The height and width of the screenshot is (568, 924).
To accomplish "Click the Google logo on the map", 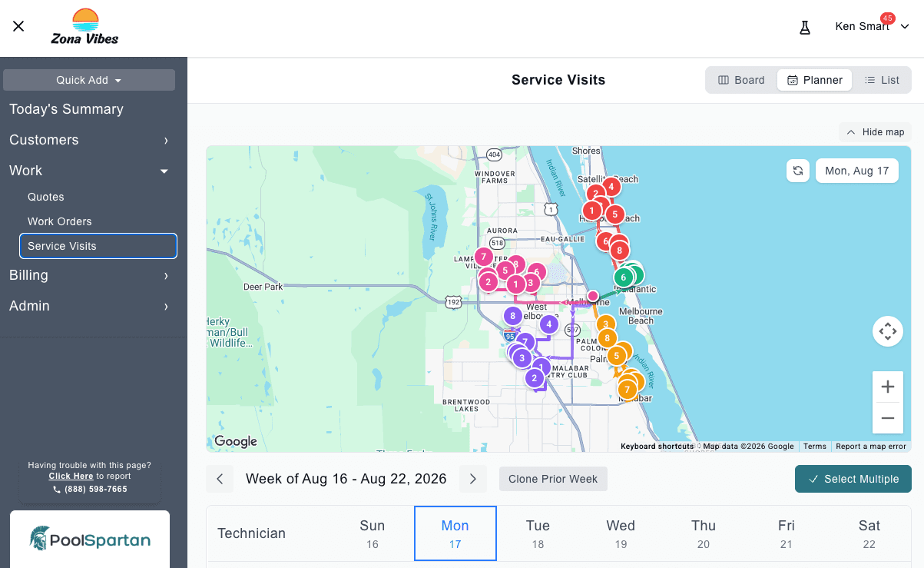I will (236, 441).
